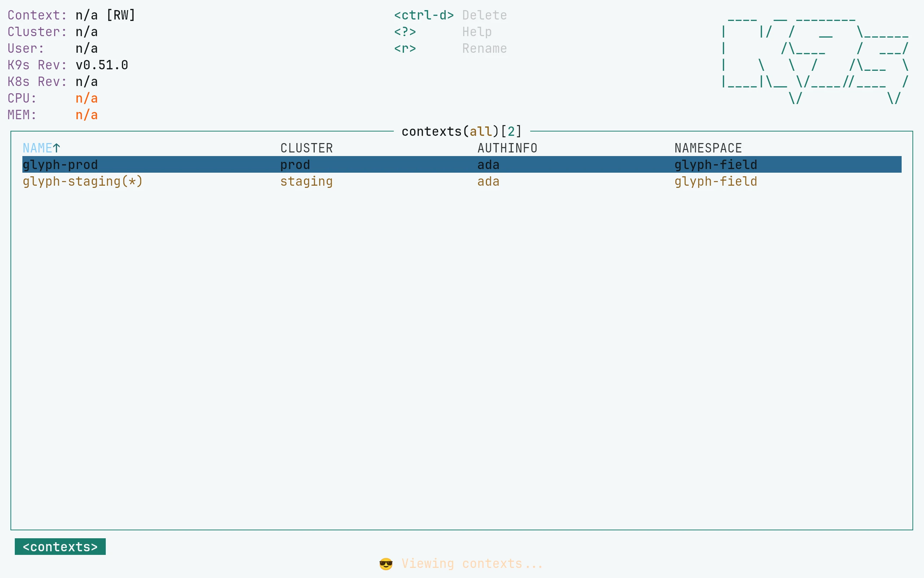The width and height of the screenshot is (924, 578).
Task: Click the User label in the header
Action: [x=26, y=48]
